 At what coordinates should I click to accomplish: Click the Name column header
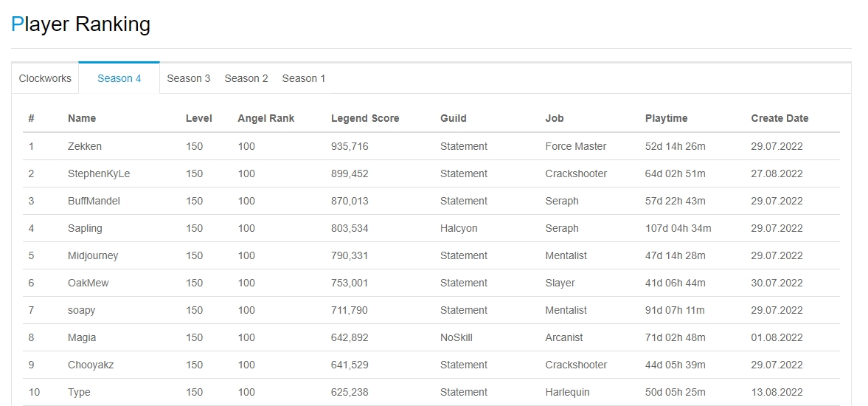[x=82, y=118]
